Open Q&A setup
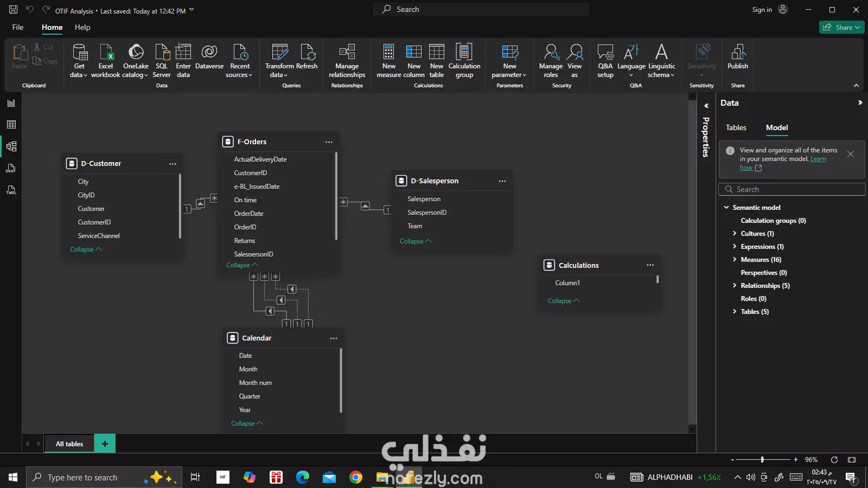868x488 pixels. pyautogui.click(x=605, y=61)
